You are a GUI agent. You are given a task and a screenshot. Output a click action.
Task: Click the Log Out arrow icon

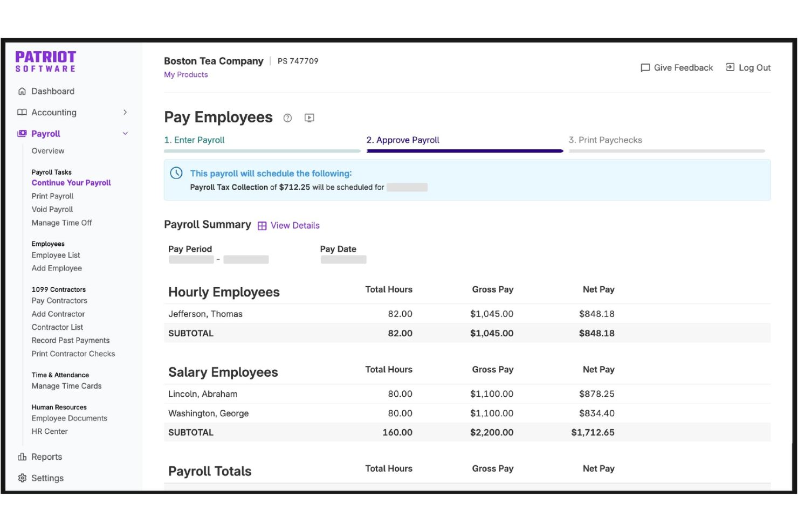pyautogui.click(x=730, y=67)
